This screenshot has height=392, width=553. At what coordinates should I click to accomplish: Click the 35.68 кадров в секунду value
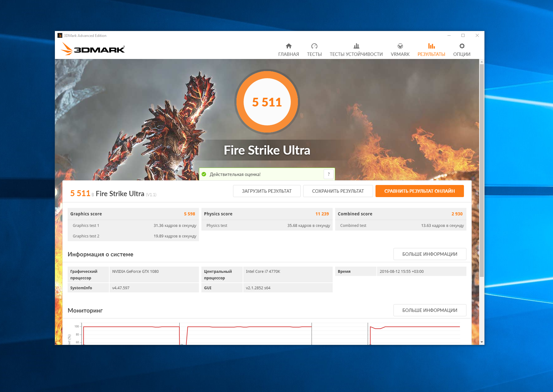pyautogui.click(x=309, y=226)
